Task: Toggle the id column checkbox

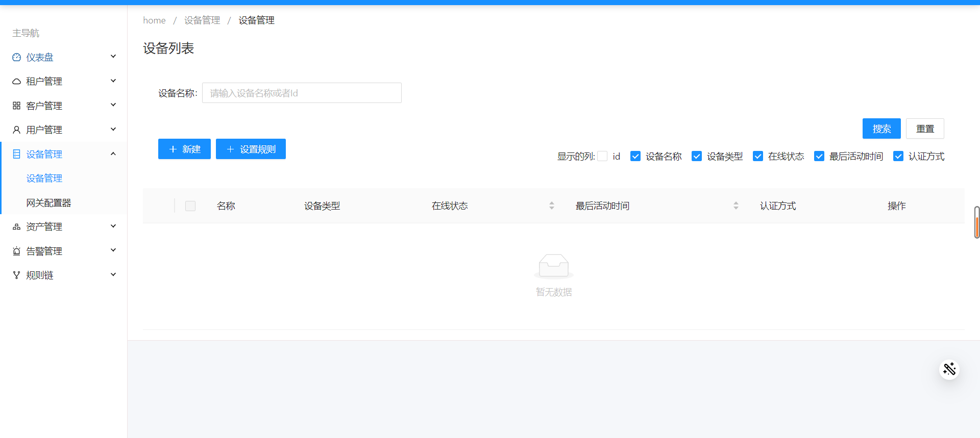Action: [x=603, y=156]
